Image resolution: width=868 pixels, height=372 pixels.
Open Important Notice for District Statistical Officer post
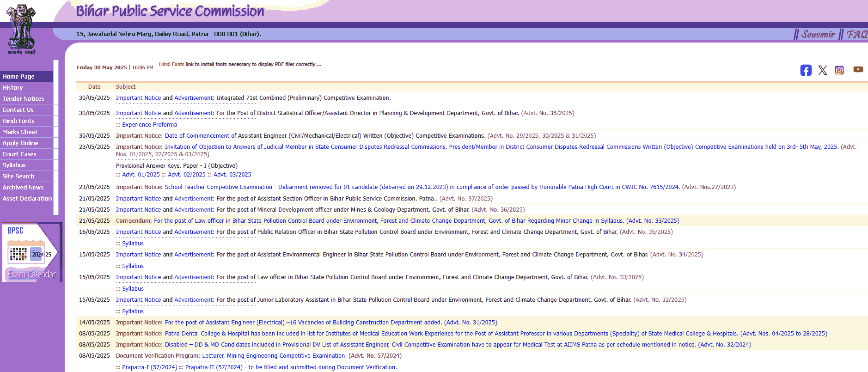138,113
